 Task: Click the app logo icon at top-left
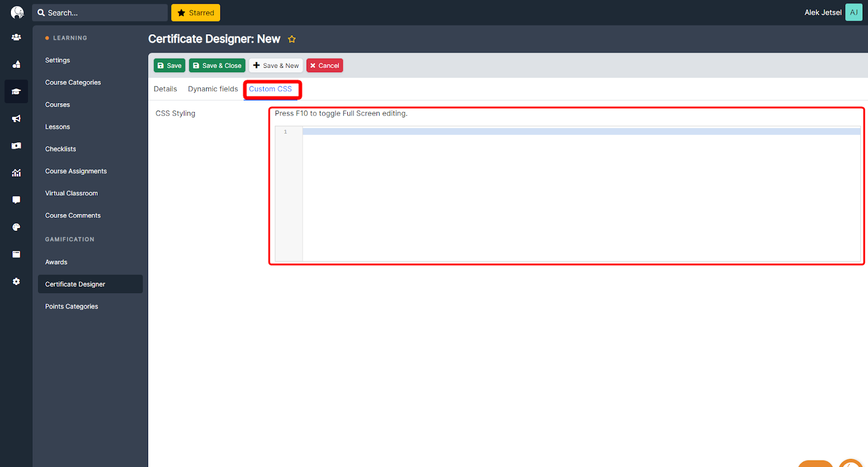(x=17, y=12)
